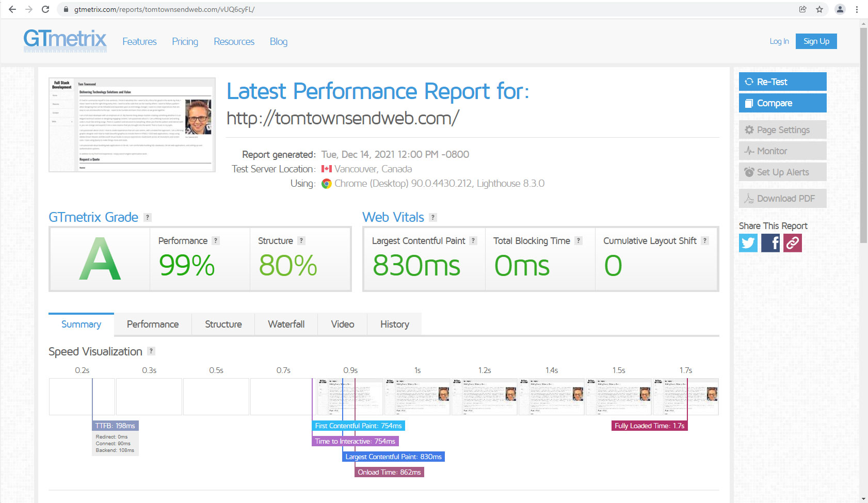Open the Features nav link

pos(139,41)
